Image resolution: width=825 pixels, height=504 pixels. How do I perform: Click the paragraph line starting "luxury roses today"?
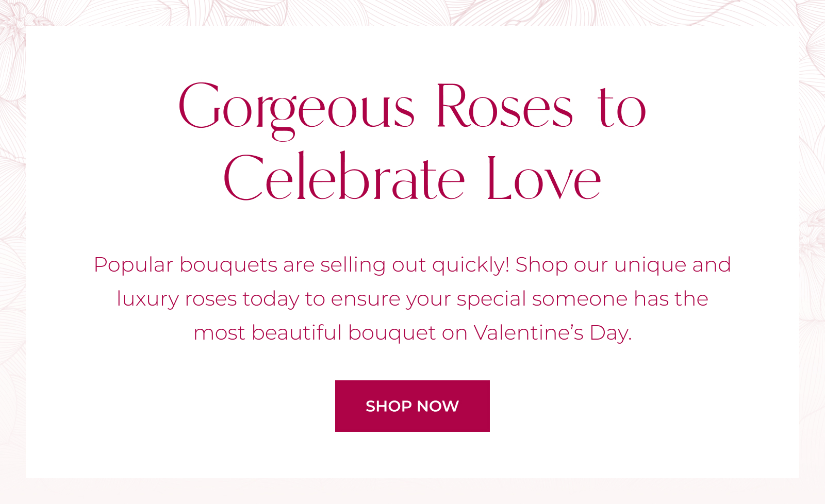tap(411, 299)
